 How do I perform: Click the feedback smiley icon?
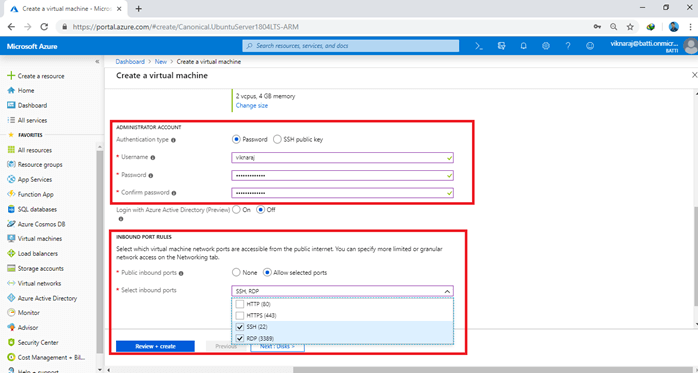tap(590, 46)
